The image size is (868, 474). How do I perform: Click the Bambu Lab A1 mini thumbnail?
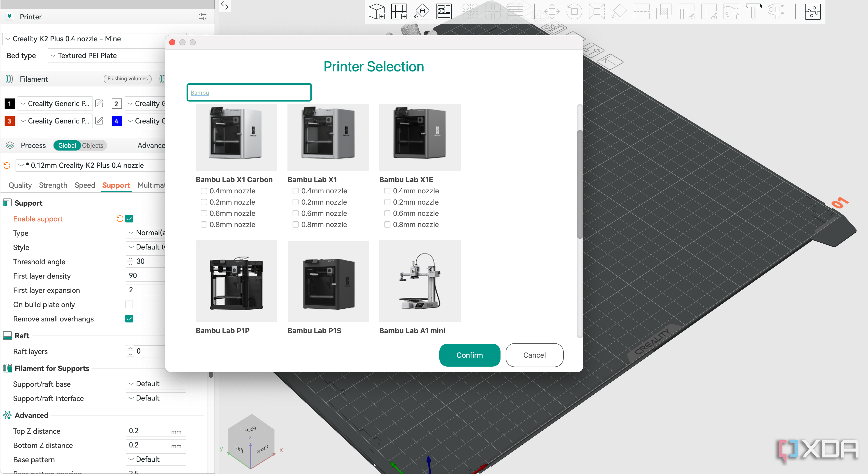pos(419,281)
